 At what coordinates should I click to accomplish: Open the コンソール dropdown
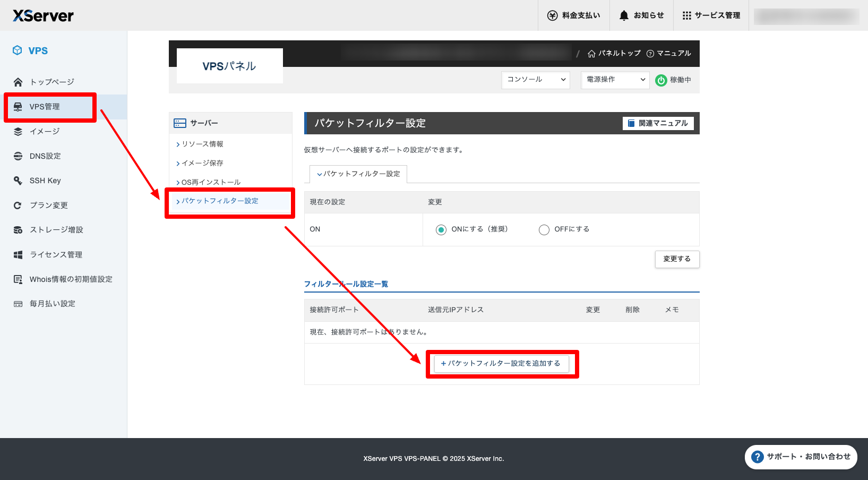(x=535, y=80)
